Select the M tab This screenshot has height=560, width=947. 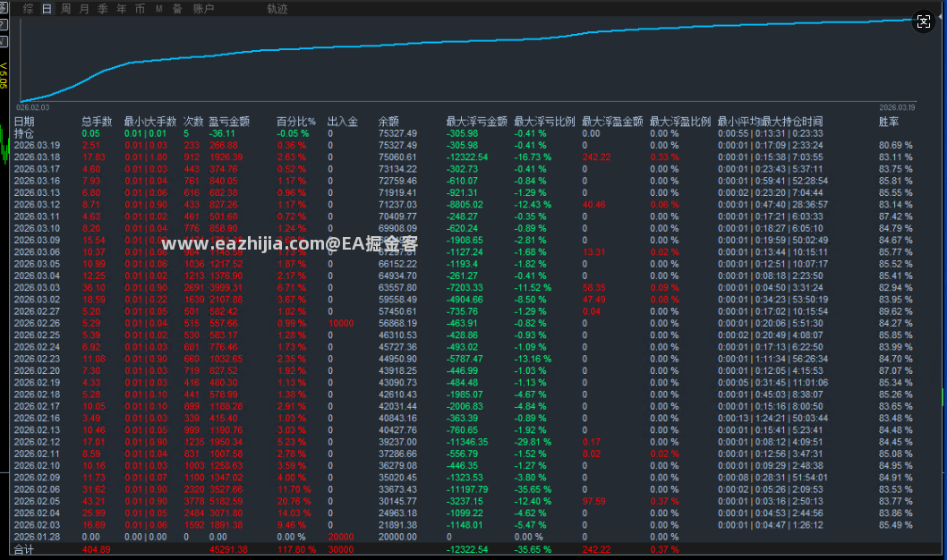(x=158, y=8)
